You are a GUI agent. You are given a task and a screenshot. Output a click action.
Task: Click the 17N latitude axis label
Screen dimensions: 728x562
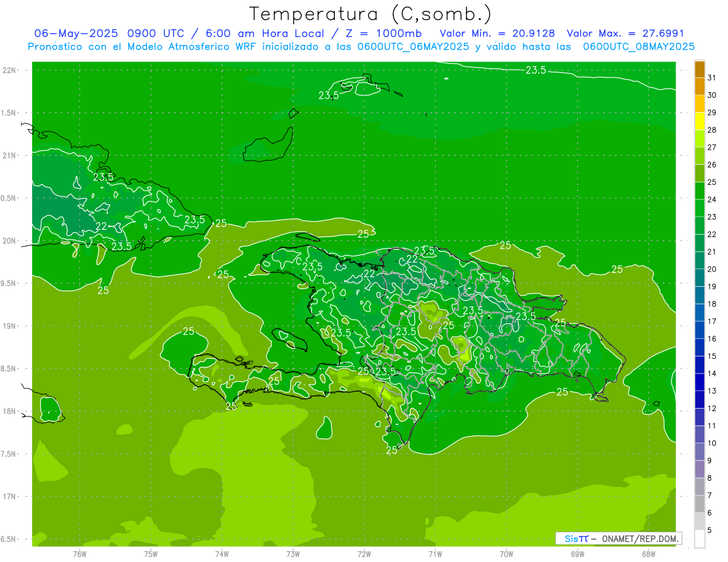point(10,497)
